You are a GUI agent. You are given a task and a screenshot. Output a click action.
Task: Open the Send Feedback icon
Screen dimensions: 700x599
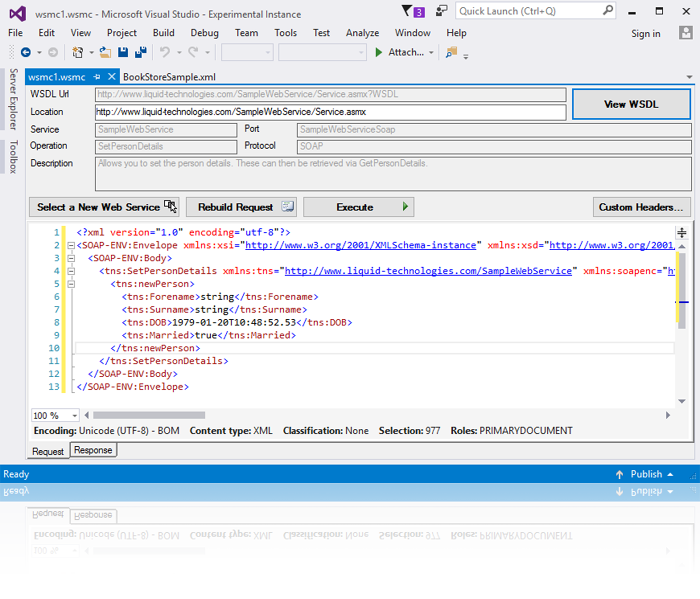tap(441, 11)
